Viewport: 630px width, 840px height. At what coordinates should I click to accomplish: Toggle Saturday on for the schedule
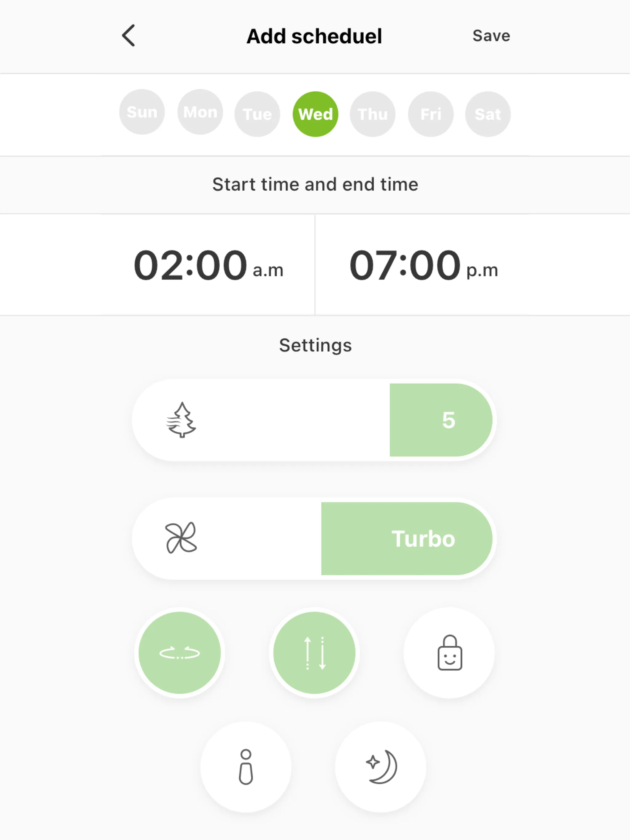pyautogui.click(x=488, y=113)
